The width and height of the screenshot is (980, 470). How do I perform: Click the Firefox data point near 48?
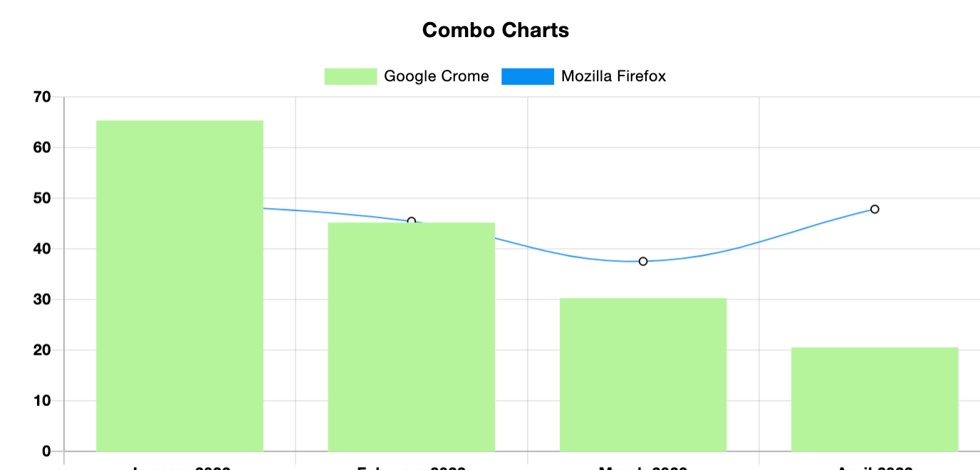pyautogui.click(x=875, y=209)
